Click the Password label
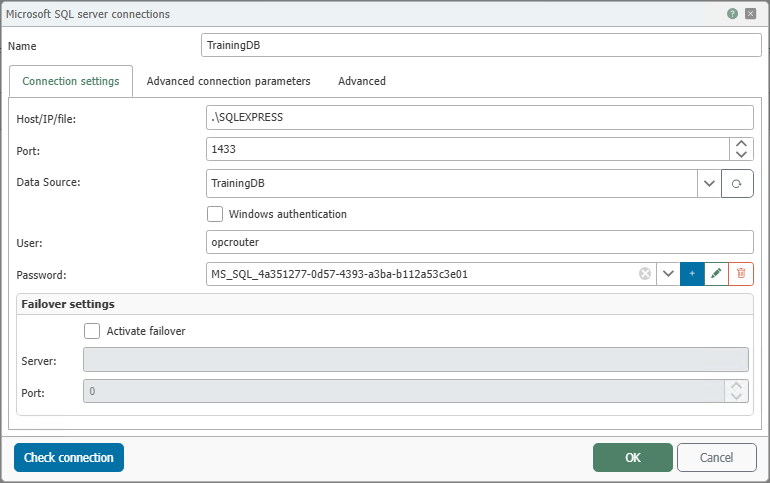This screenshot has width=770, height=483. [x=41, y=275]
